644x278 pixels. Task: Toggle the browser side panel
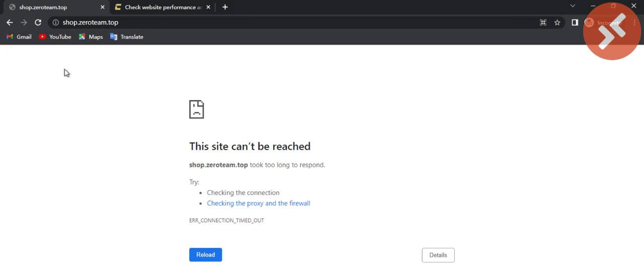click(575, 23)
